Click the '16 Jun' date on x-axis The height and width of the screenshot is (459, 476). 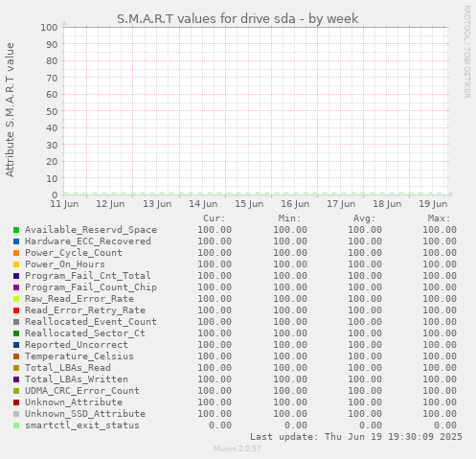[x=295, y=204]
